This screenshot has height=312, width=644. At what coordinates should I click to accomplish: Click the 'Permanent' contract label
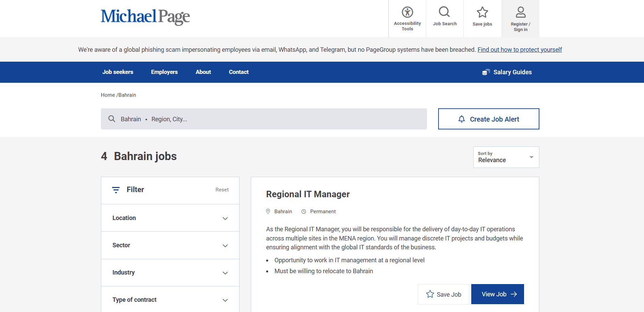[x=323, y=212]
